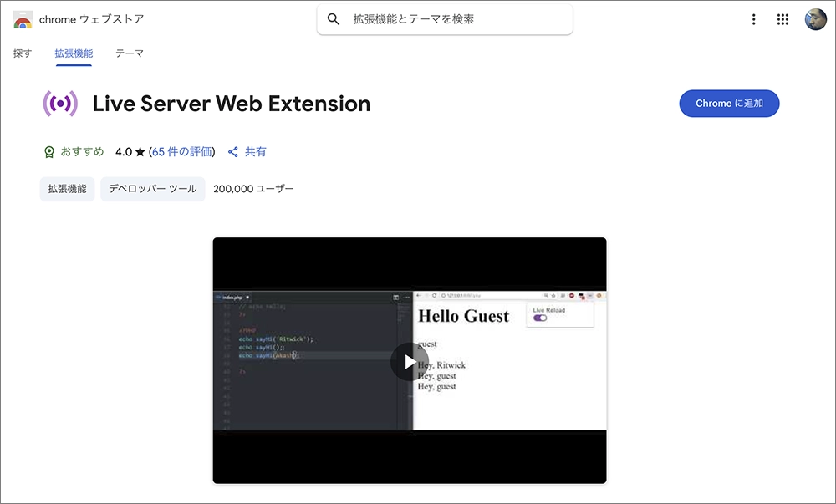The height and width of the screenshot is (504, 836).
Task: Open the three-dot more options menu
Action: 754,19
